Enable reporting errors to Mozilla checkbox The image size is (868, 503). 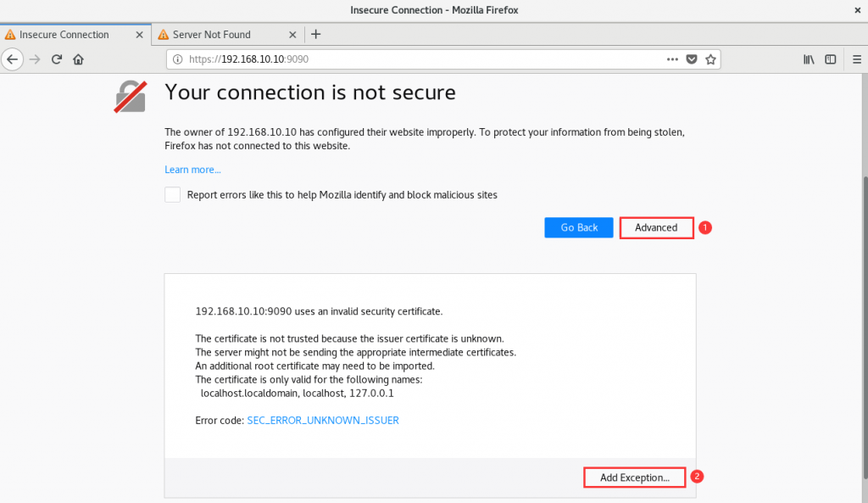coord(173,194)
